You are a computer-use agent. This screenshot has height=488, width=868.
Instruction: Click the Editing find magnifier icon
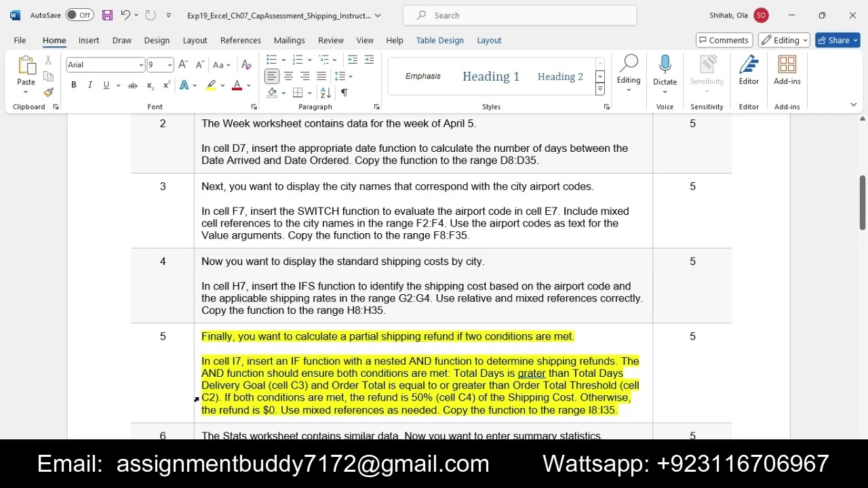(629, 64)
